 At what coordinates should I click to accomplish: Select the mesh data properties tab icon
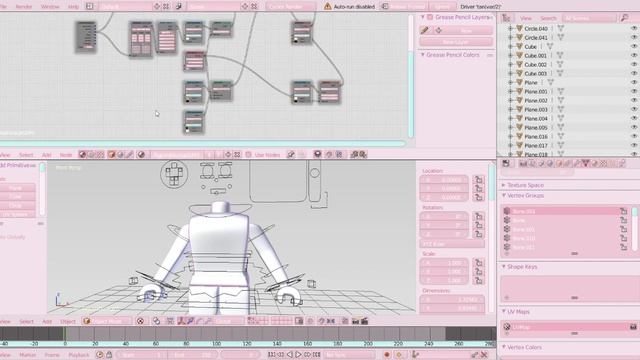(586, 164)
